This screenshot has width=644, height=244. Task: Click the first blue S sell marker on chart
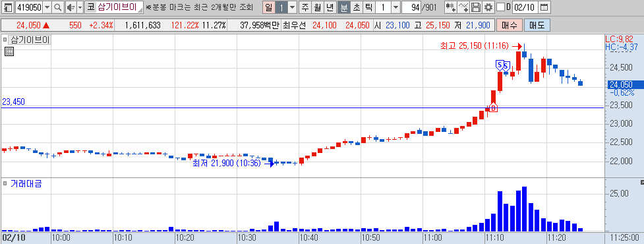click(x=500, y=65)
